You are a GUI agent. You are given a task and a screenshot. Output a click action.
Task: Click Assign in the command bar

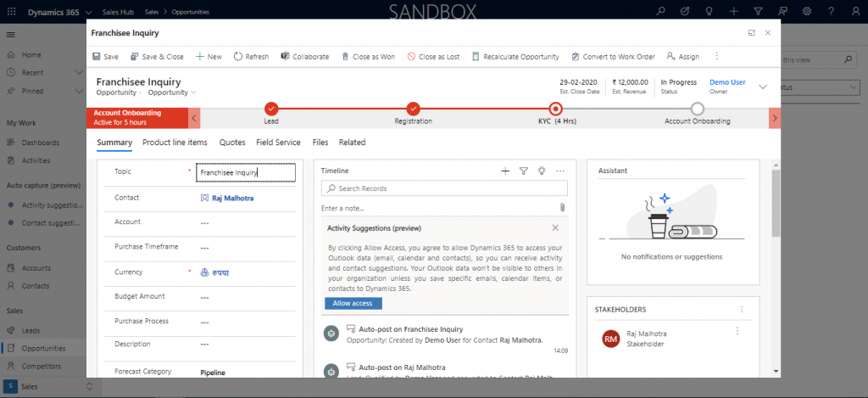click(x=683, y=57)
